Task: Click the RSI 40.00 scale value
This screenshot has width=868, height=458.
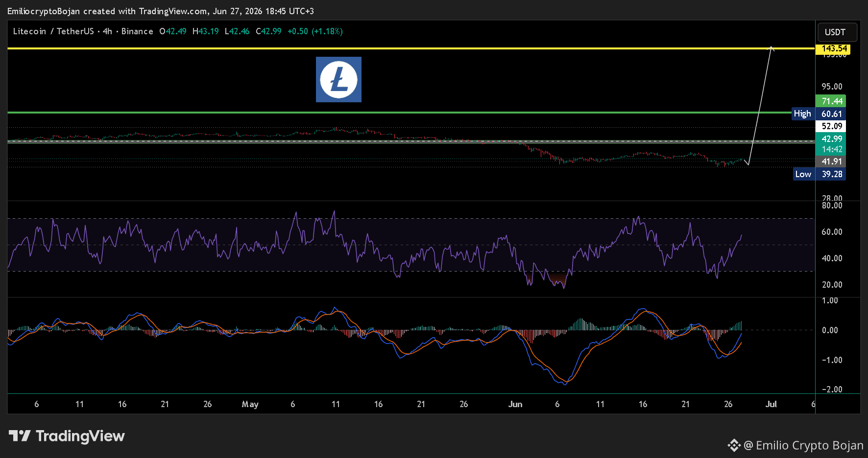Action: pos(832,258)
